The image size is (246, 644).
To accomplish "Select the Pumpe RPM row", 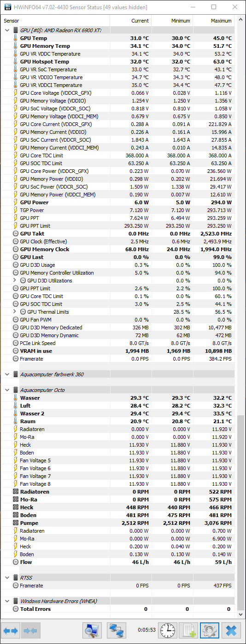I will [118, 523].
